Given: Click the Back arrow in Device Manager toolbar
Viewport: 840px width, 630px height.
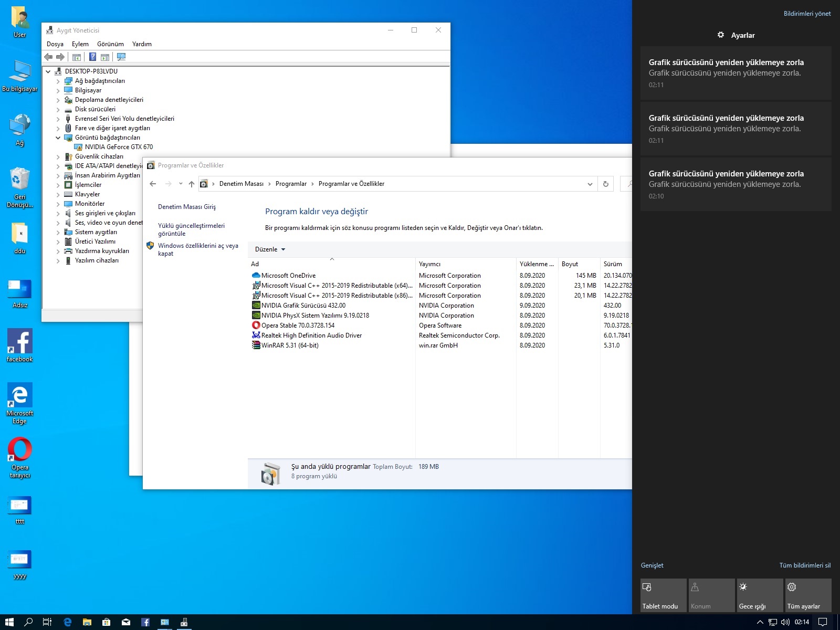Looking at the screenshot, I should point(48,57).
